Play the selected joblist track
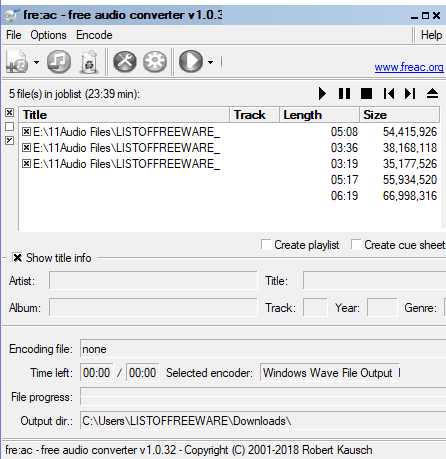This screenshot has height=459, width=446. pyautogui.click(x=322, y=94)
